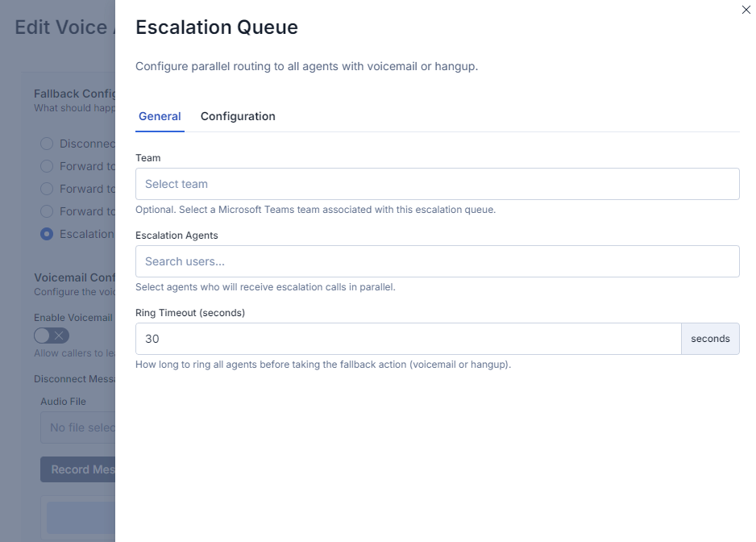Select the first Forward to radio option
Image resolution: width=756 pixels, height=542 pixels.
coord(47,166)
